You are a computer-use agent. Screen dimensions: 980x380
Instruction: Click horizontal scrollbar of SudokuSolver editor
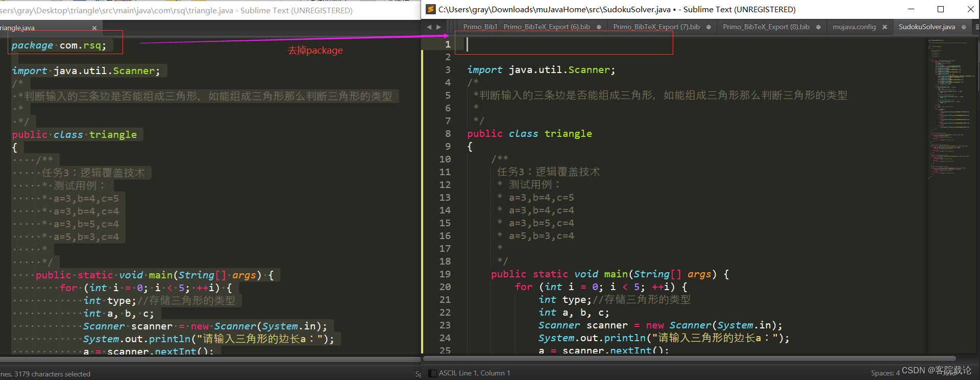pyautogui.click(x=691, y=359)
